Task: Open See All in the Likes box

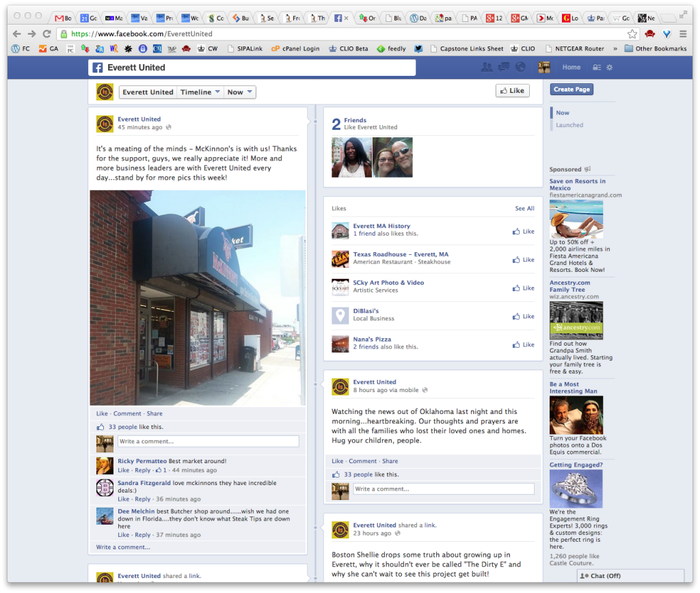Action: click(524, 208)
